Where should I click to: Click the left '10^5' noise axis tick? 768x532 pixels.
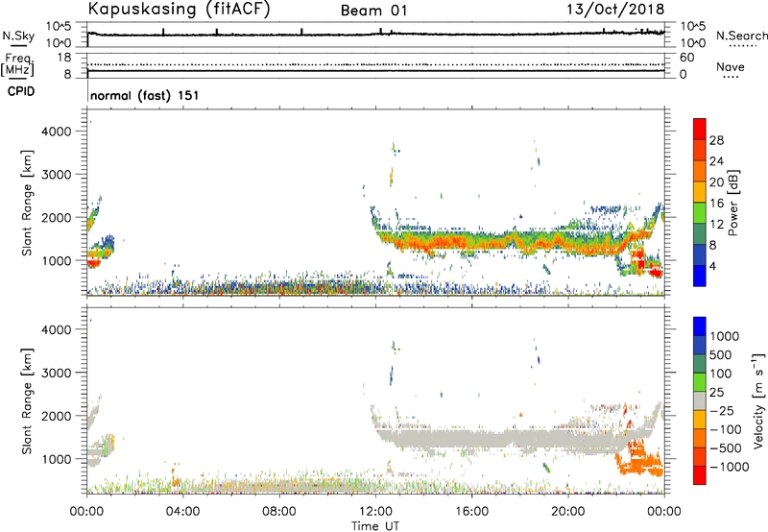59,27
